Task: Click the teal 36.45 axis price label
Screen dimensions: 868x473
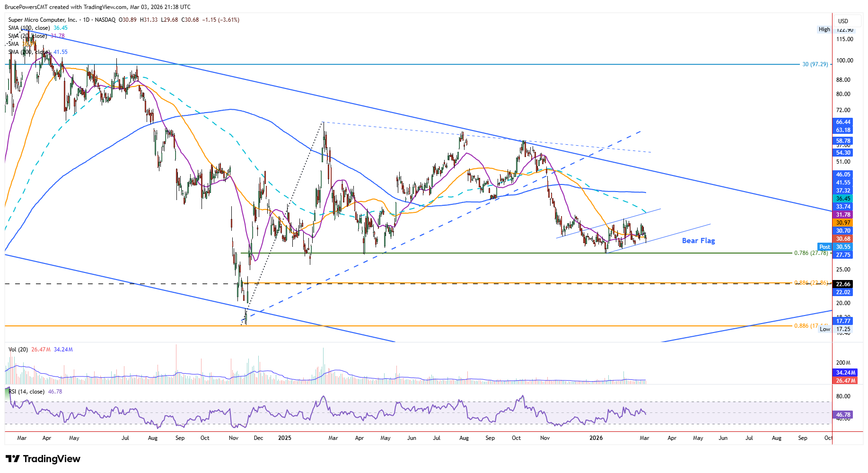Action: click(843, 199)
